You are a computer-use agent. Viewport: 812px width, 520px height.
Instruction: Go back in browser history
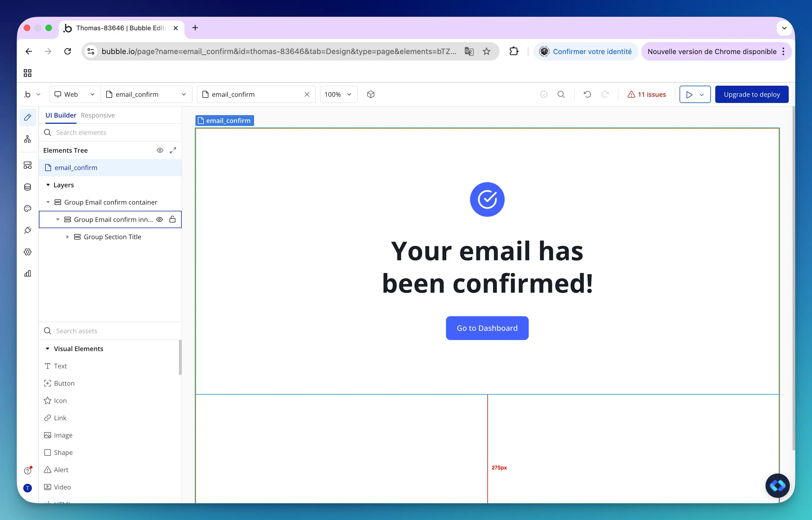[x=29, y=51]
